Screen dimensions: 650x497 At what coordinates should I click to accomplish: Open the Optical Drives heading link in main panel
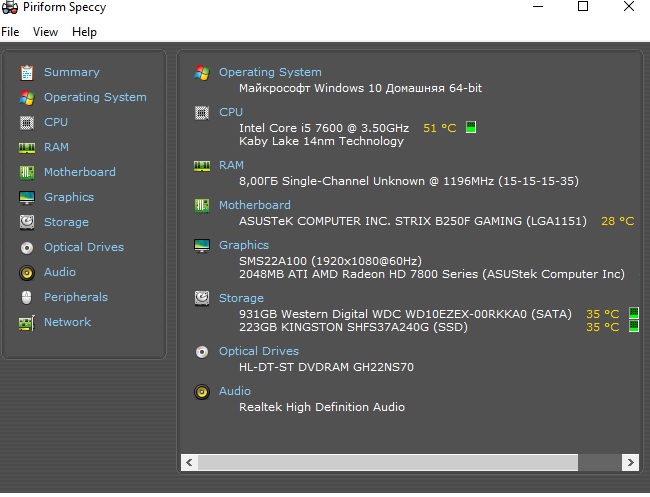[259, 351]
